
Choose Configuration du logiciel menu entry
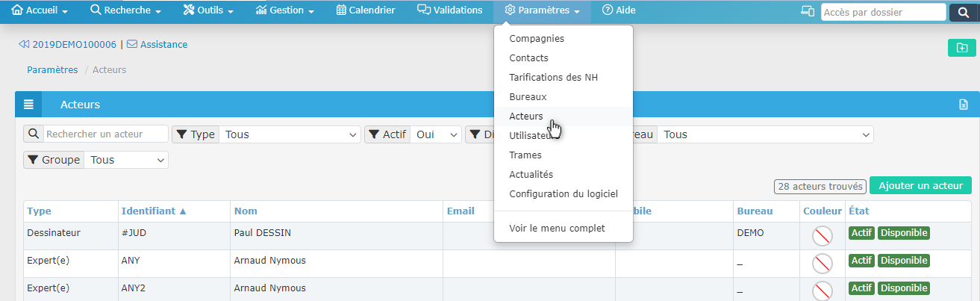point(563,193)
